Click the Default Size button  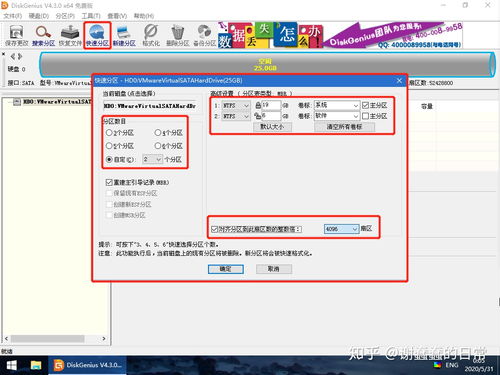272,127
